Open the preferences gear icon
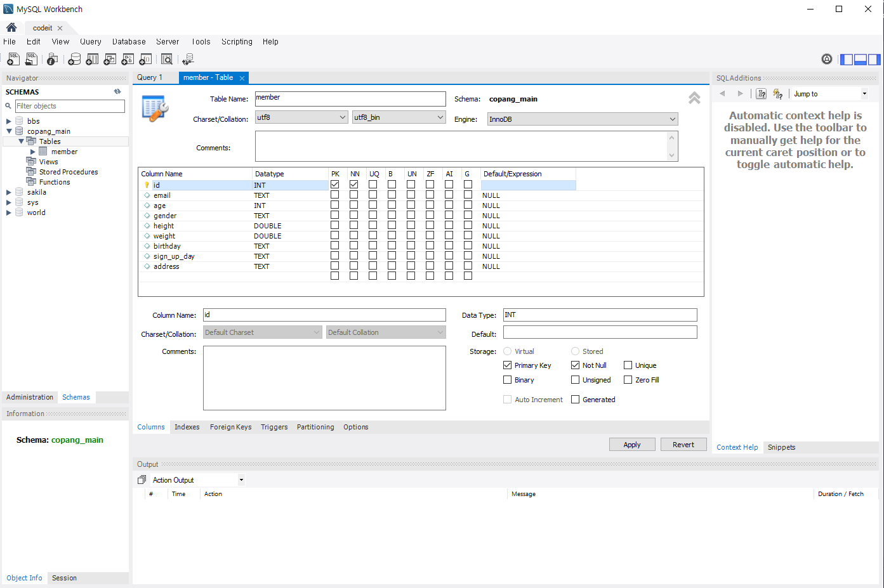Image resolution: width=884 pixels, height=588 pixels. tap(827, 59)
